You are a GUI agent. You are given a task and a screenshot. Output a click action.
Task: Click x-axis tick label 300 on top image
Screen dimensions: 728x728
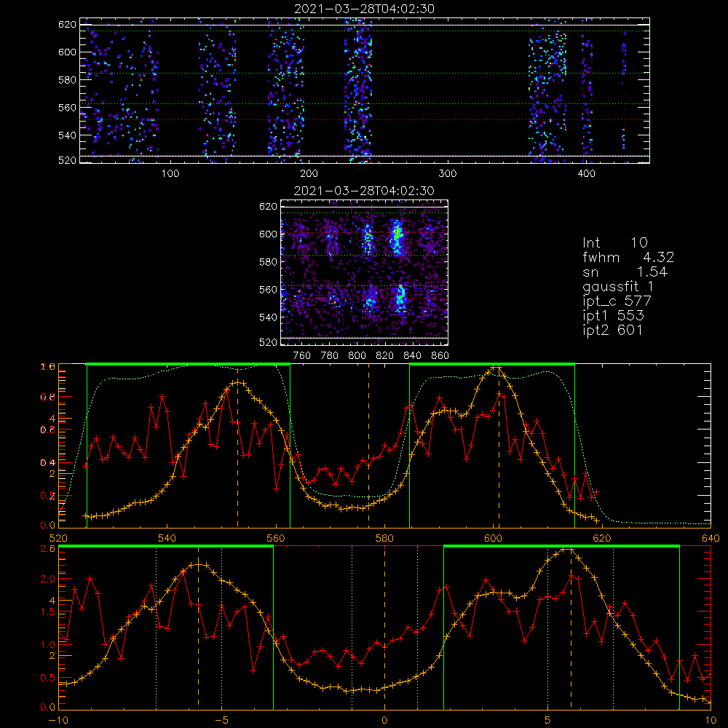point(448,174)
